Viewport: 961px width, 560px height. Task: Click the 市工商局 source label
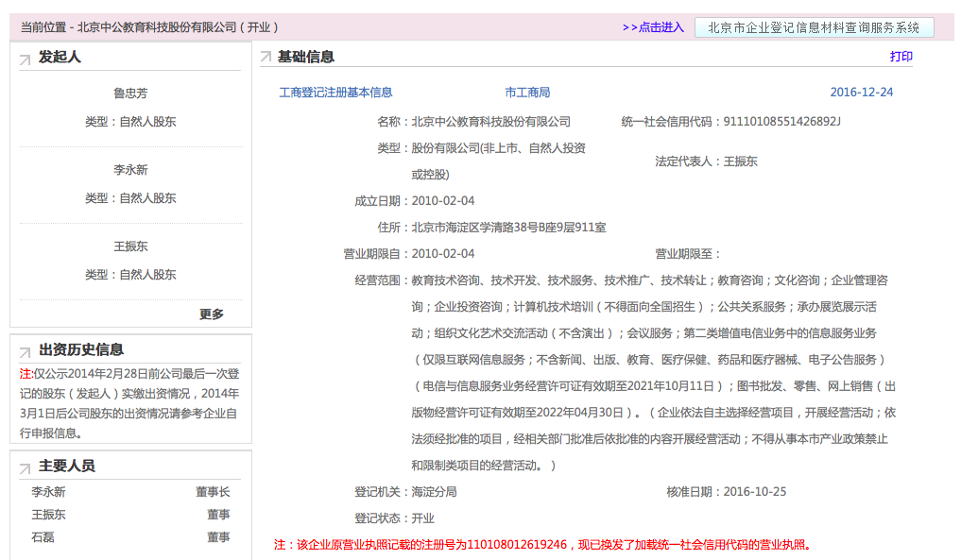[x=527, y=93]
